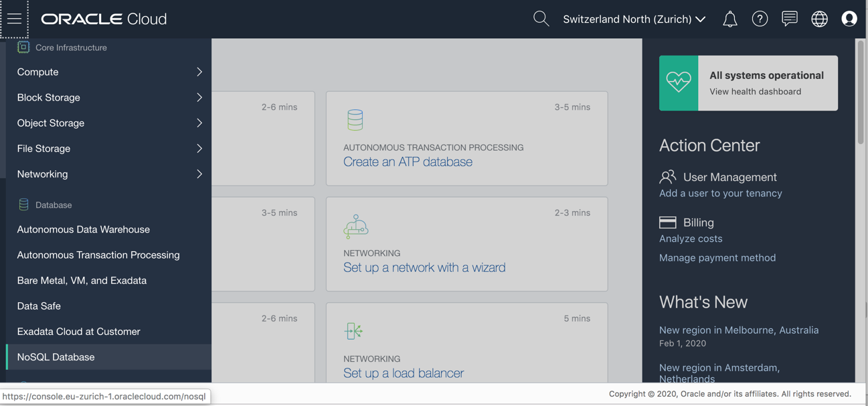This screenshot has height=406, width=868.
Task: Open notifications bell icon
Action: point(729,19)
